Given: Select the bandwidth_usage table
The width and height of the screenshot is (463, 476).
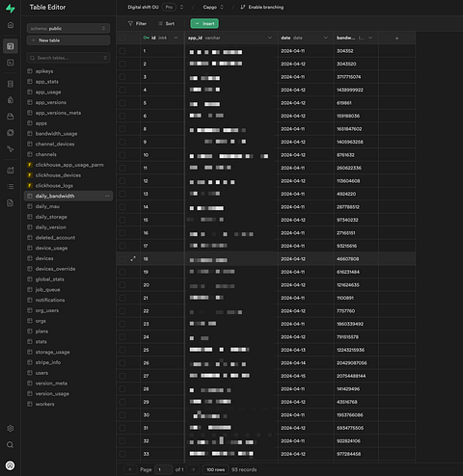Looking at the screenshot, I should click(56, 134).
